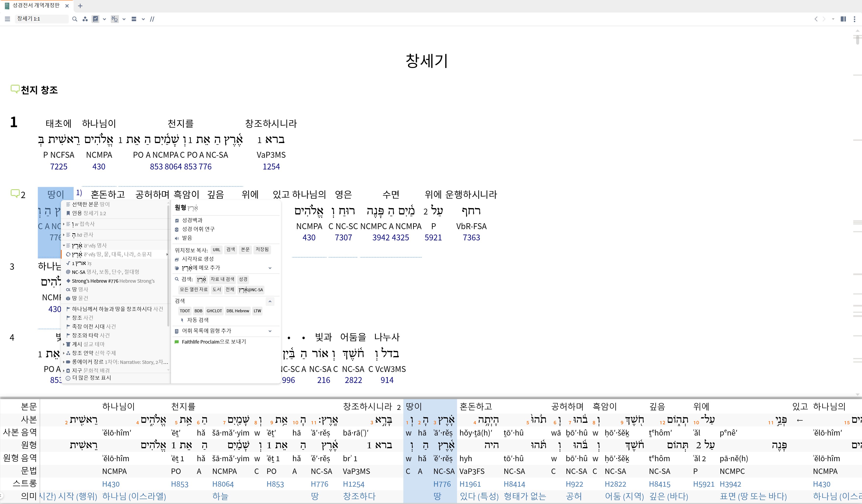
Task: Open inline interlinear bars dropdown arrow
Action: tap(143, 19)
